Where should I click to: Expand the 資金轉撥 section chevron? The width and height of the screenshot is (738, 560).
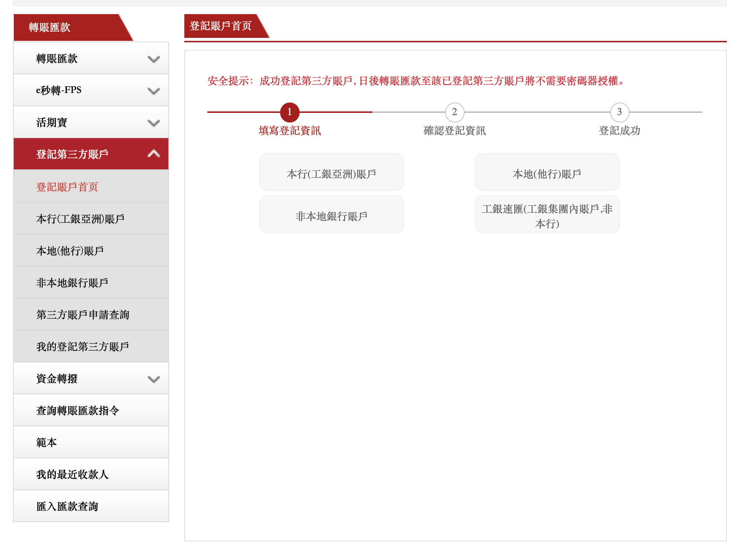coord(153,379)
